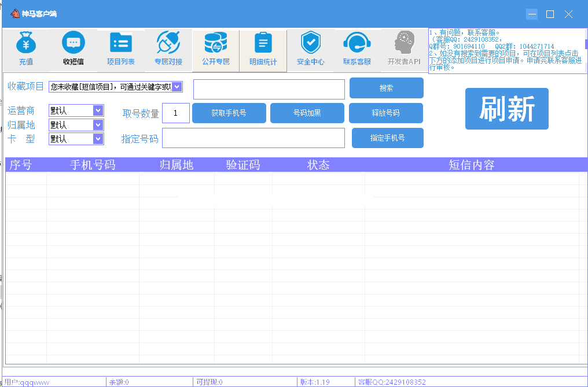Open the 项目列表 folder list icon
This screenshot has width=588, height=387.
(121, 42)
